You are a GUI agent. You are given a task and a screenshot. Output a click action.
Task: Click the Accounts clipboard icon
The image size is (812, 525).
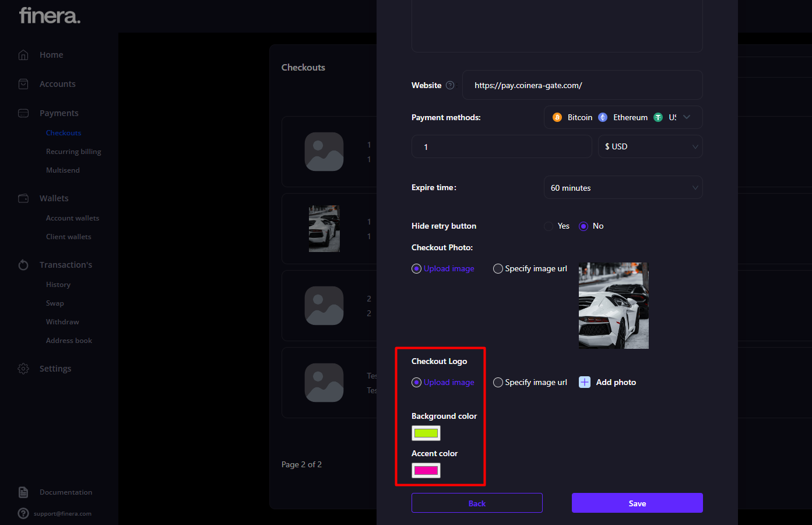coord(23,84)
